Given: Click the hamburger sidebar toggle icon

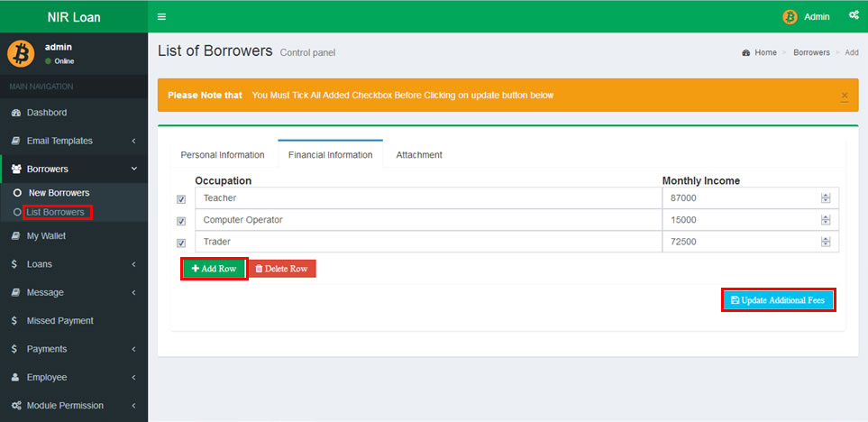Looking at the screenshot, I should click(161, 16).
